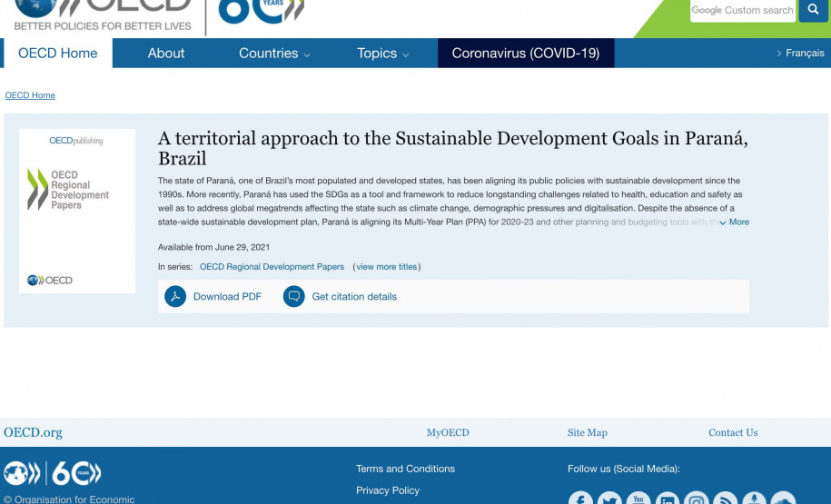Image resolution: width=831 pixels, height=504 pixels.
Task: Go to OECD Home tab
Action: (x=58, y=53)
